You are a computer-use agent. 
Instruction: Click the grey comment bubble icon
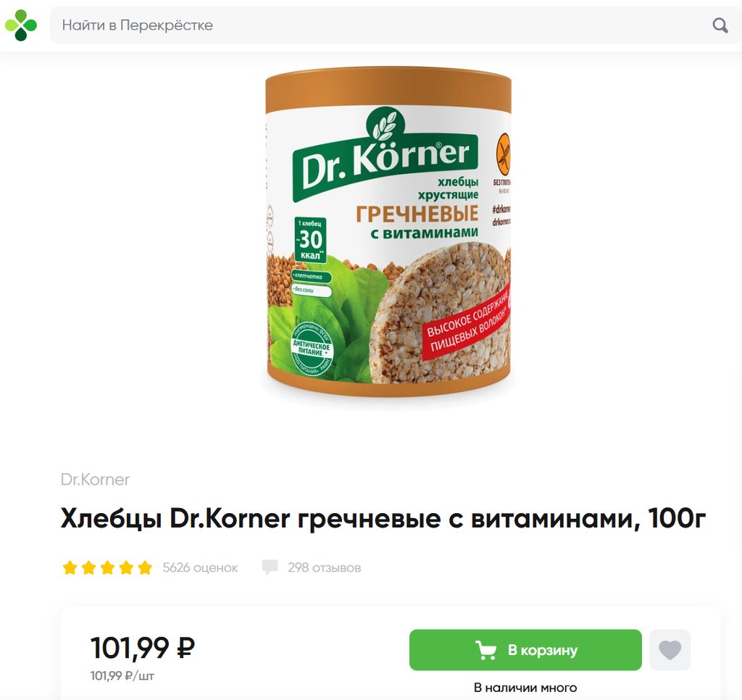[270, 567]
